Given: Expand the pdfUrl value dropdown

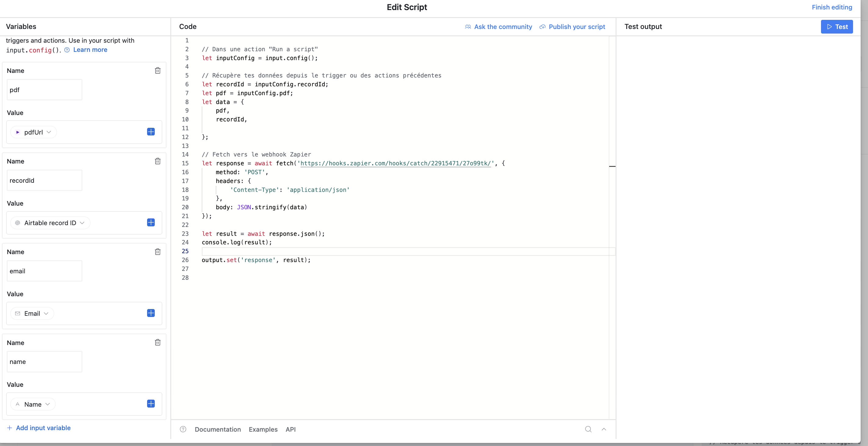Looking at the screenshot, I should (34, 132).
